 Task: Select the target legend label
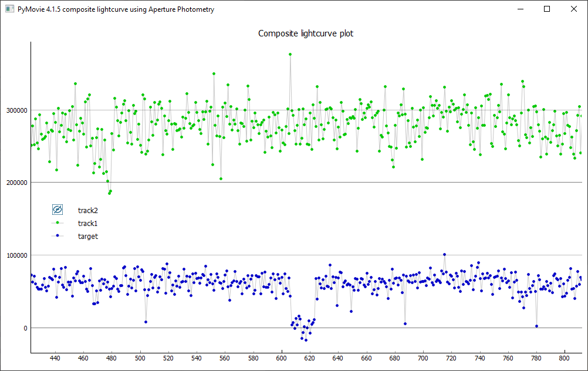point(87,237)
